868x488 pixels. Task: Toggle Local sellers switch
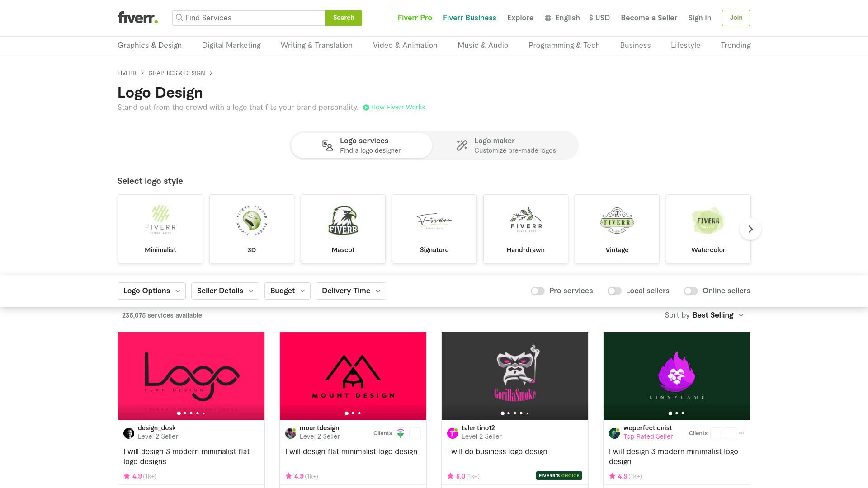614,291
